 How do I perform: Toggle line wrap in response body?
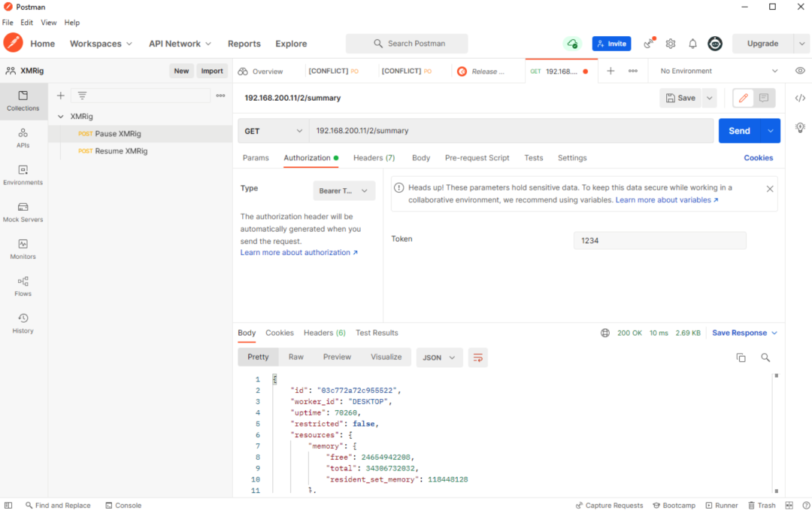pos(477,357)
